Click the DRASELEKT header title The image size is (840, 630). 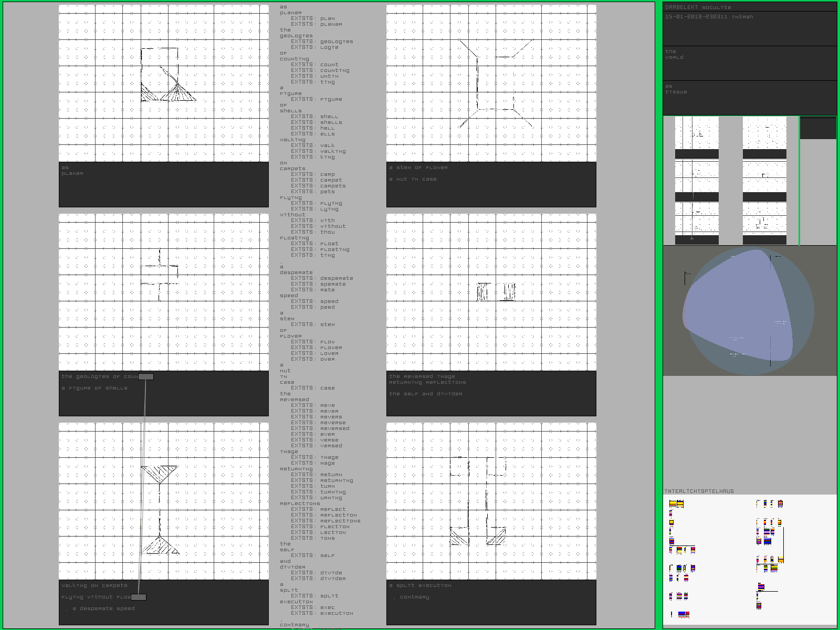pos(681,7)
